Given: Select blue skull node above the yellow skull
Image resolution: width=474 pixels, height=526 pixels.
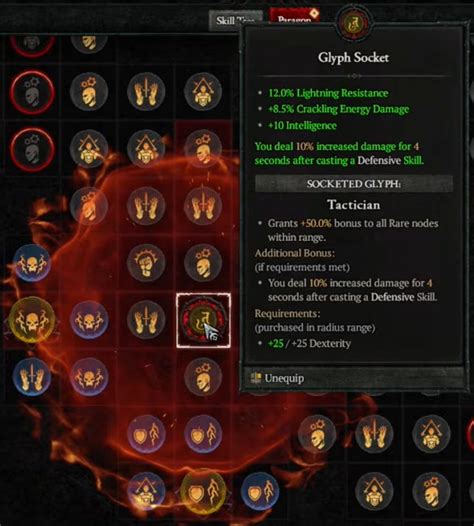Looking at the screenshot, I should tap(32, 263).
